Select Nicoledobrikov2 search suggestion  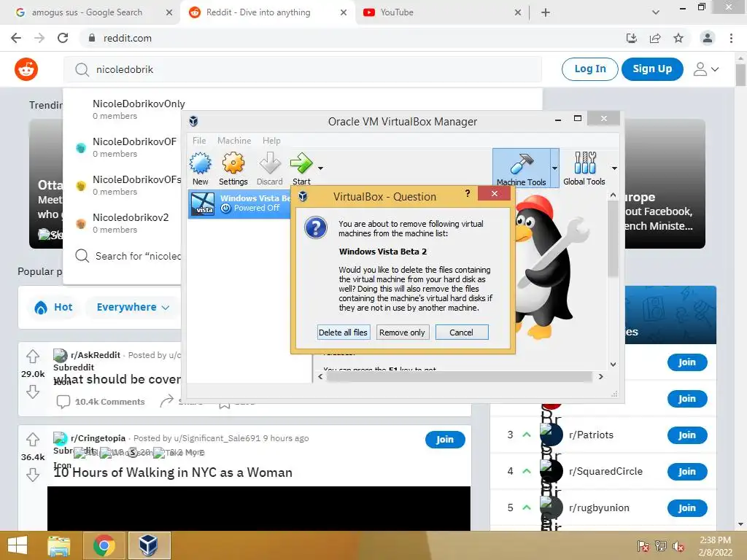[x=130, y=223]
